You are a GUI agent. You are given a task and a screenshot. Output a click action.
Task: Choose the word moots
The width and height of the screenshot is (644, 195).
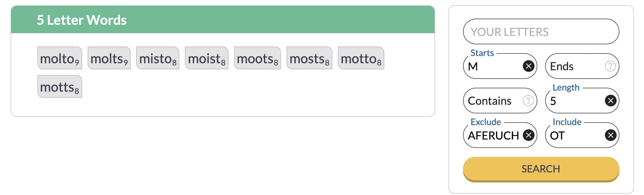click(x=257, y=58)
